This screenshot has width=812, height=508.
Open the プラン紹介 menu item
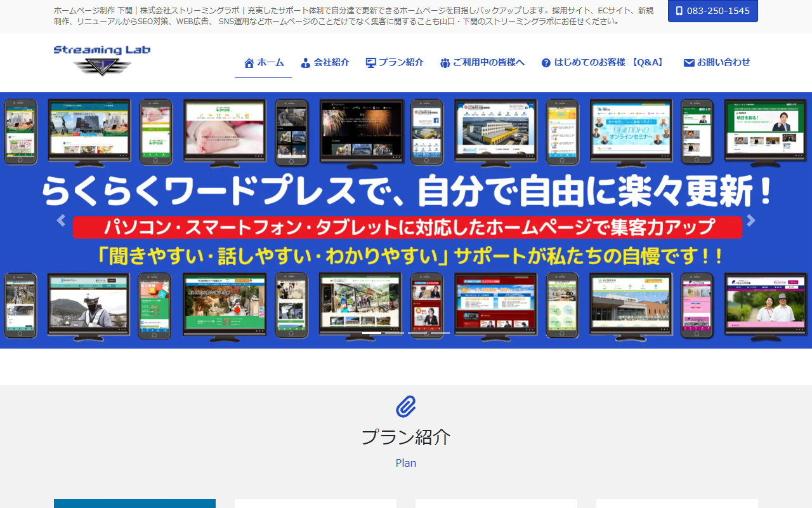401,62
